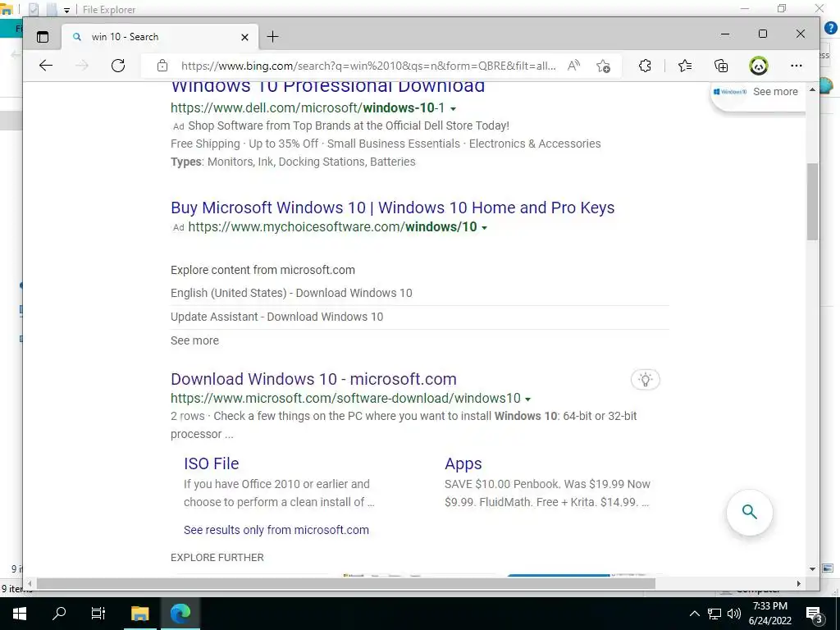
Task: Click the EXPLORE FURTHER heading
Action: coord(217,558)
